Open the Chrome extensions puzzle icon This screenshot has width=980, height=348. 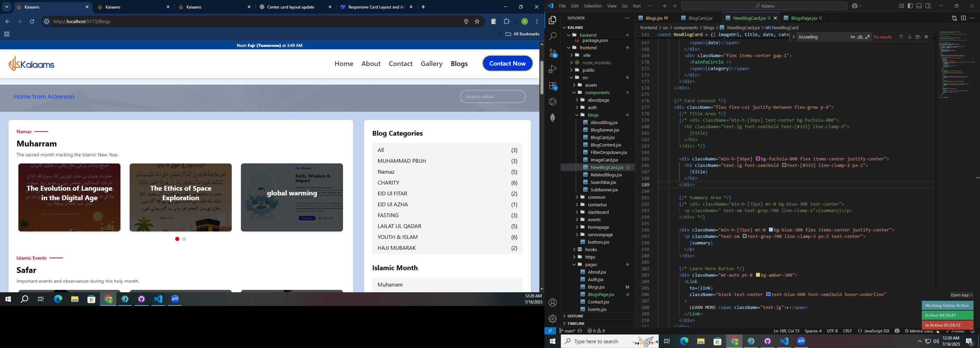[x=506, y=22]
